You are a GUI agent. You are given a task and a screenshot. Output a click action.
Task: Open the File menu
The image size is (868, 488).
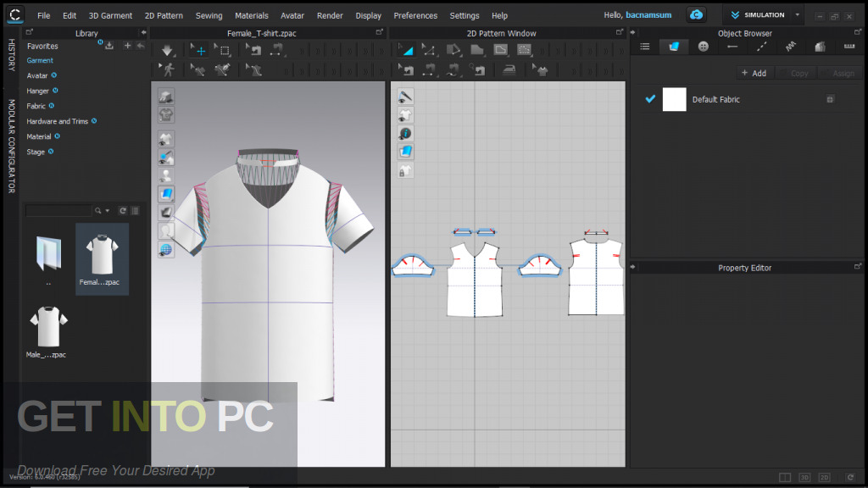44,15
